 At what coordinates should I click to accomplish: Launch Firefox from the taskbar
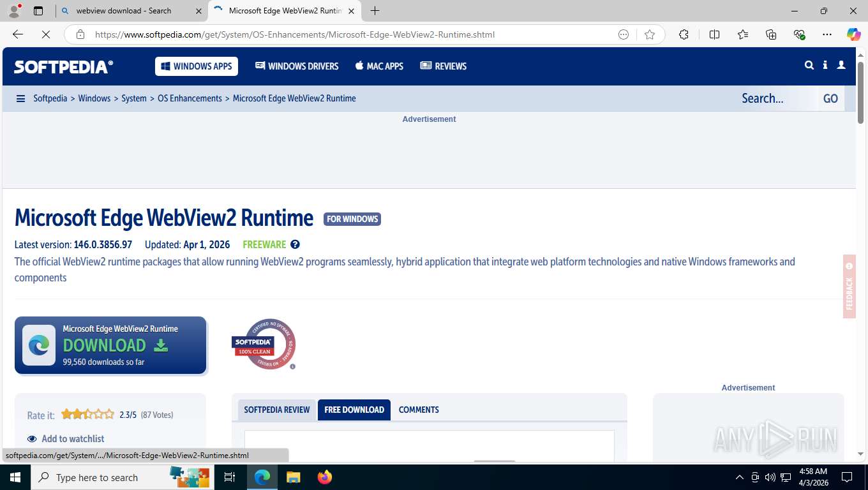[x=324, y=477]
